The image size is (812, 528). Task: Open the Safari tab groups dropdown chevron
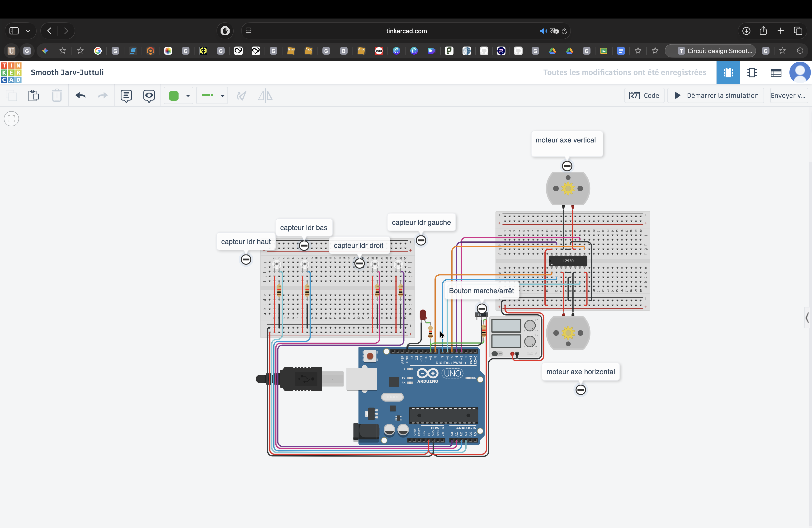tap(28, 31)
